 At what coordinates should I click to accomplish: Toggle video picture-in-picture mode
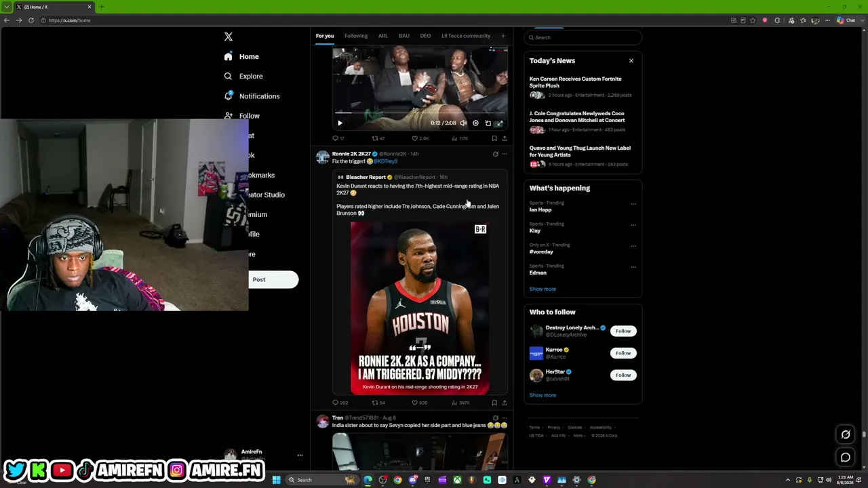coord(488,123)
